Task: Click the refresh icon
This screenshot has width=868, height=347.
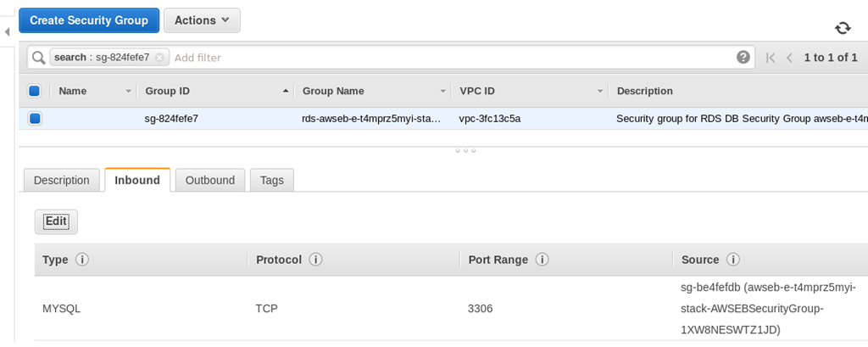Action: pyautogui.click(x=843, y=28)
